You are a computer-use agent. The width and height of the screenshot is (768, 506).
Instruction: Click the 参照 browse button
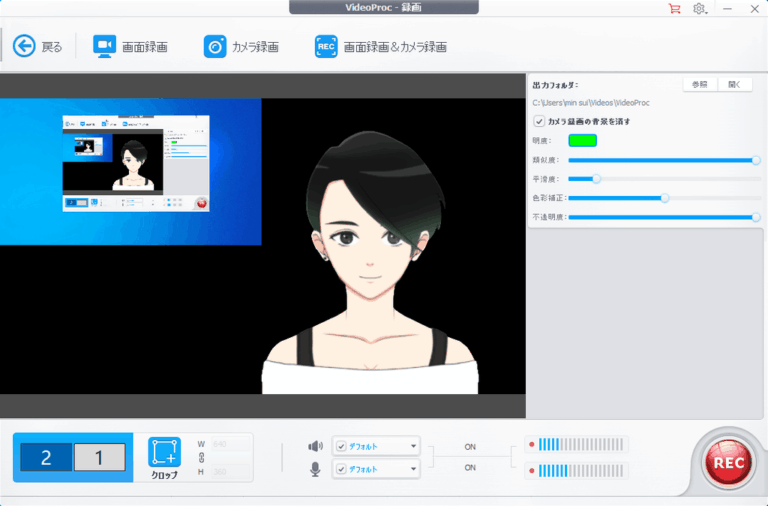tap(699, 85)
